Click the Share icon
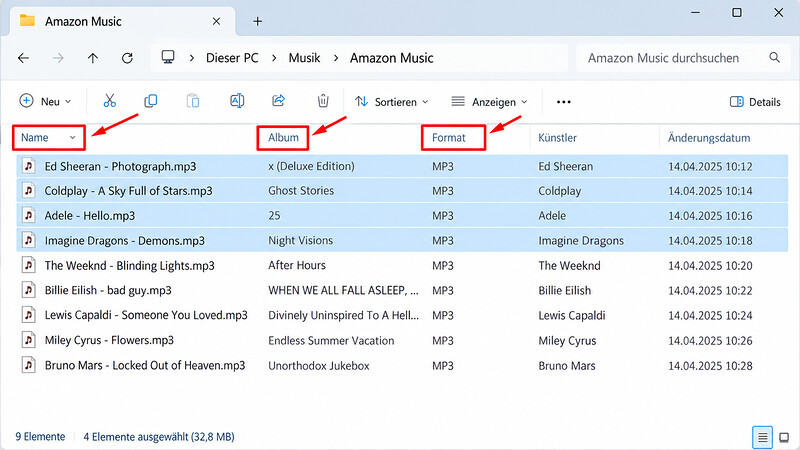Image resolution: width=800 pixels, height=450 pixels. click(279, 101)
